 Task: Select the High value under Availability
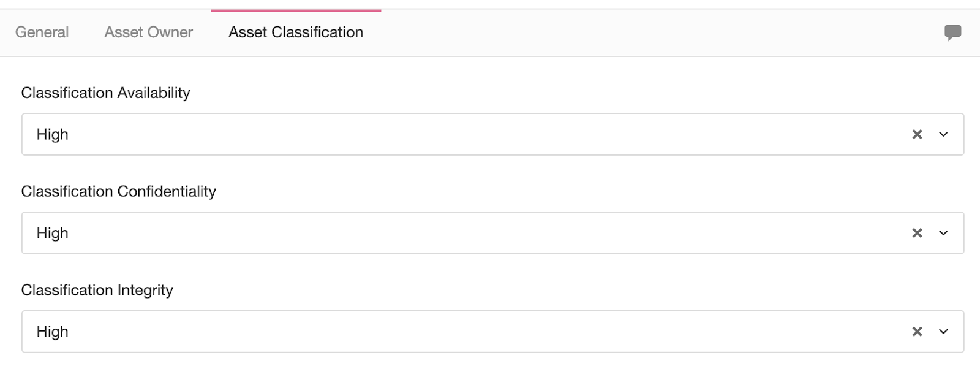click(53, 134)
